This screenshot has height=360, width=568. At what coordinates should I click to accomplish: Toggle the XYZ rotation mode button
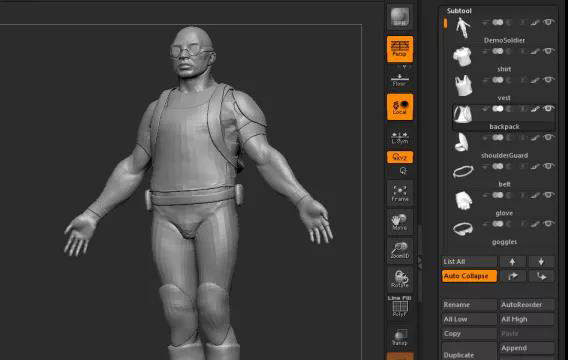tap(400, 157)
